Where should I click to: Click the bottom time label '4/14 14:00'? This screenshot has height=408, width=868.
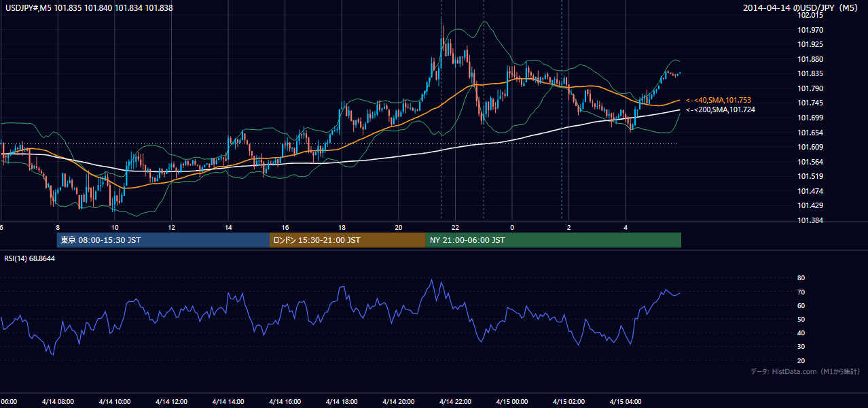[x=228, y=401]
